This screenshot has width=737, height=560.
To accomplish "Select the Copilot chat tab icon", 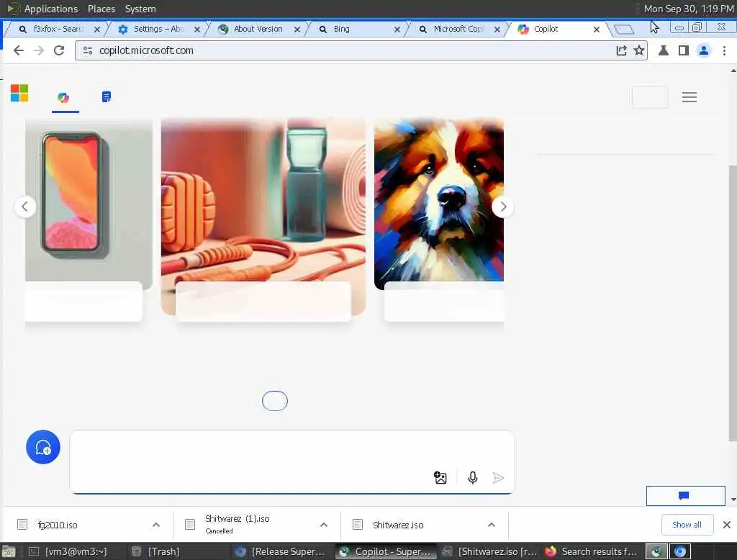I will 63,97.
